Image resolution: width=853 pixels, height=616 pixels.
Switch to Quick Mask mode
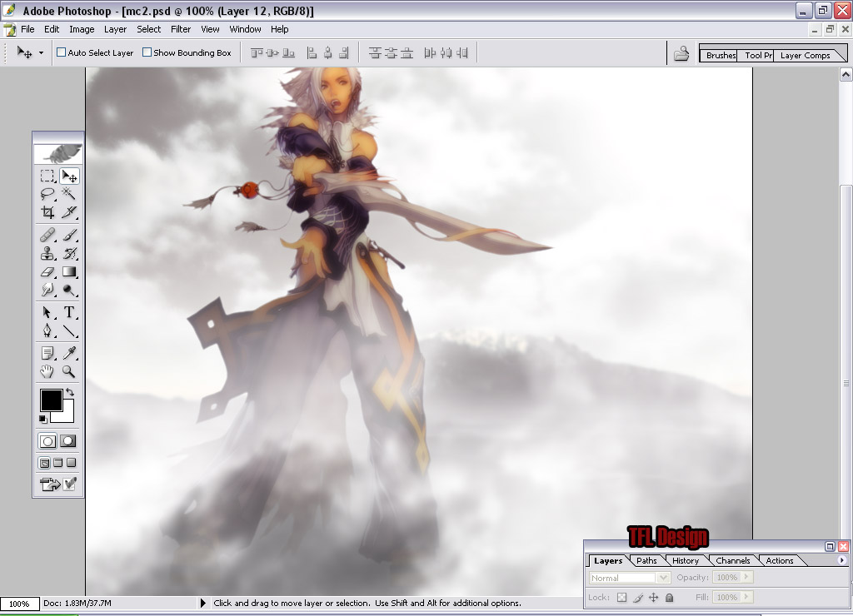point(68,441)
